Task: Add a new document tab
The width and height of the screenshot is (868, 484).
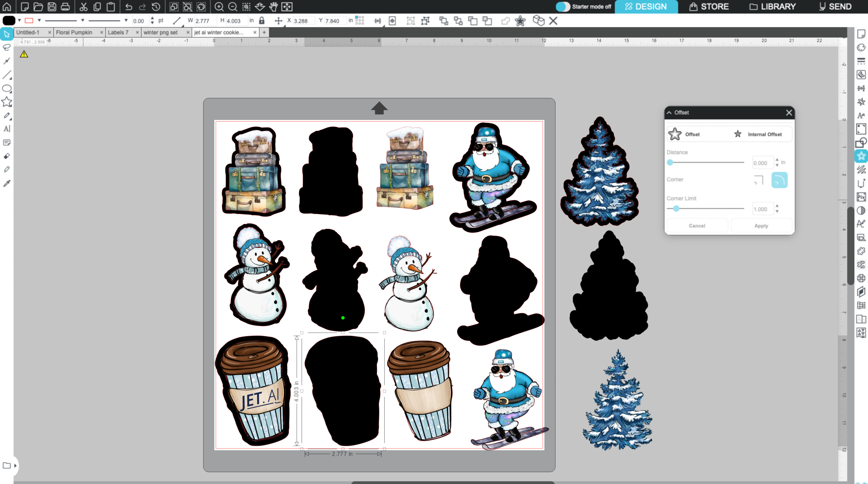Action: 264,32
